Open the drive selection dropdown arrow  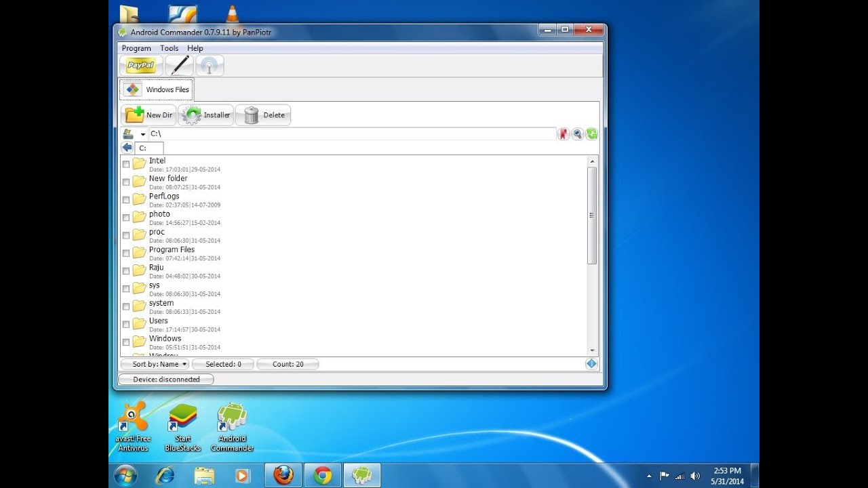point(142,135)
